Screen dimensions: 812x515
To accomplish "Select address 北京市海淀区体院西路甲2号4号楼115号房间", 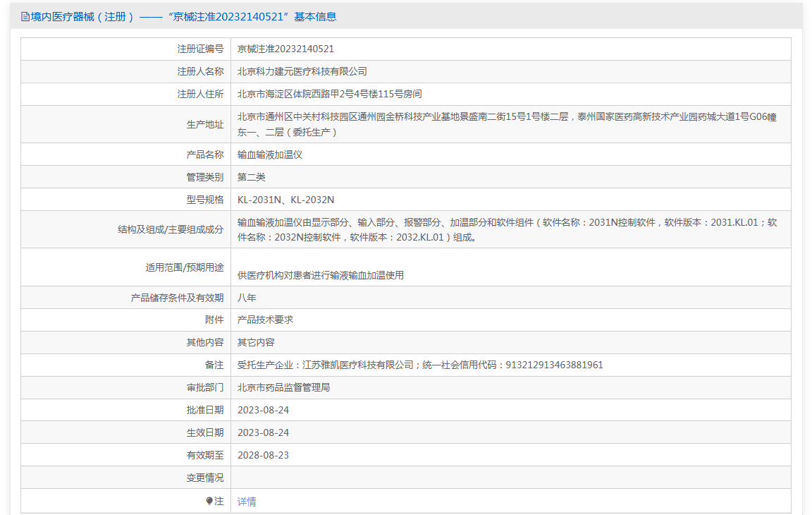I will coord(330,95).
